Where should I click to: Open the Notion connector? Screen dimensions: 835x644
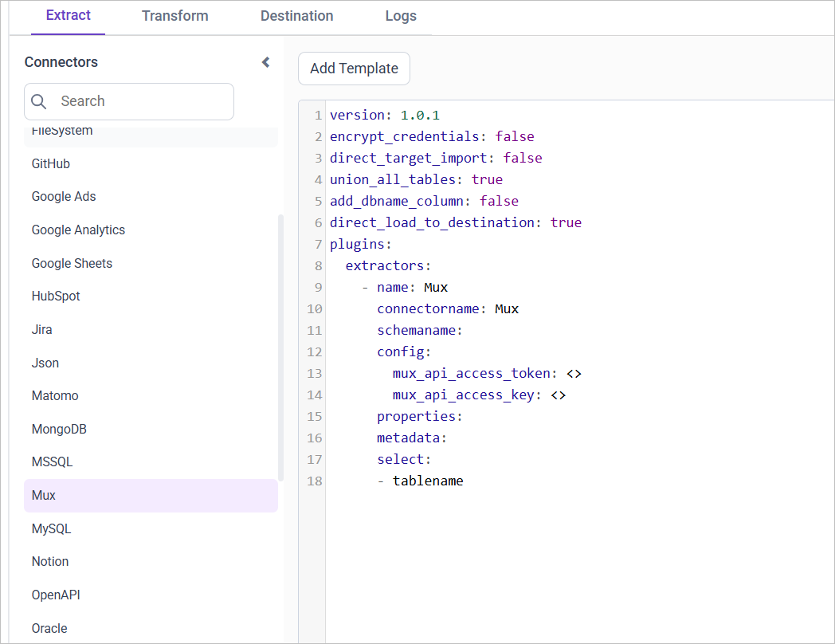point(49,561)
